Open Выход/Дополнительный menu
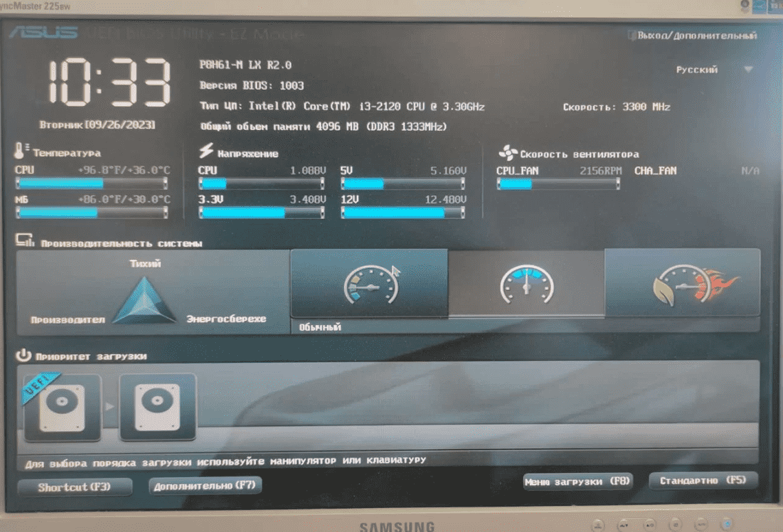The image size is (783, 532). 697,36
